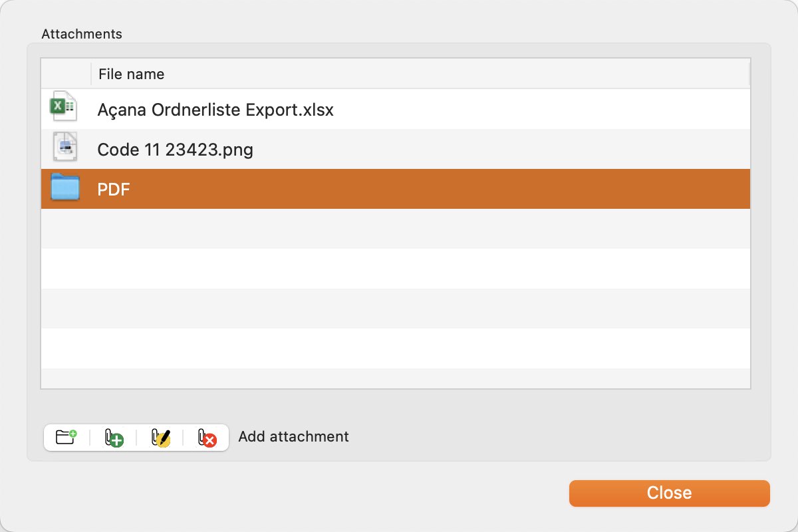The image size is (798, 532).
Task: Click the Attachments group label
Action: tap(82, 33)
